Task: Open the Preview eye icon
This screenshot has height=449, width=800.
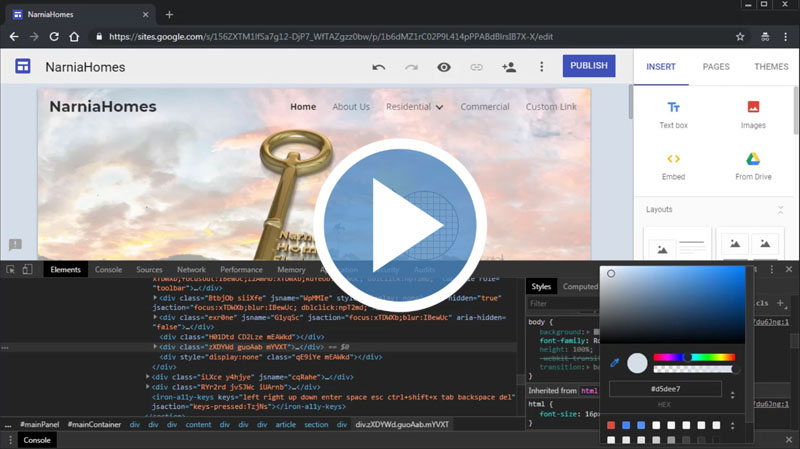Action: tap(444, 67)
